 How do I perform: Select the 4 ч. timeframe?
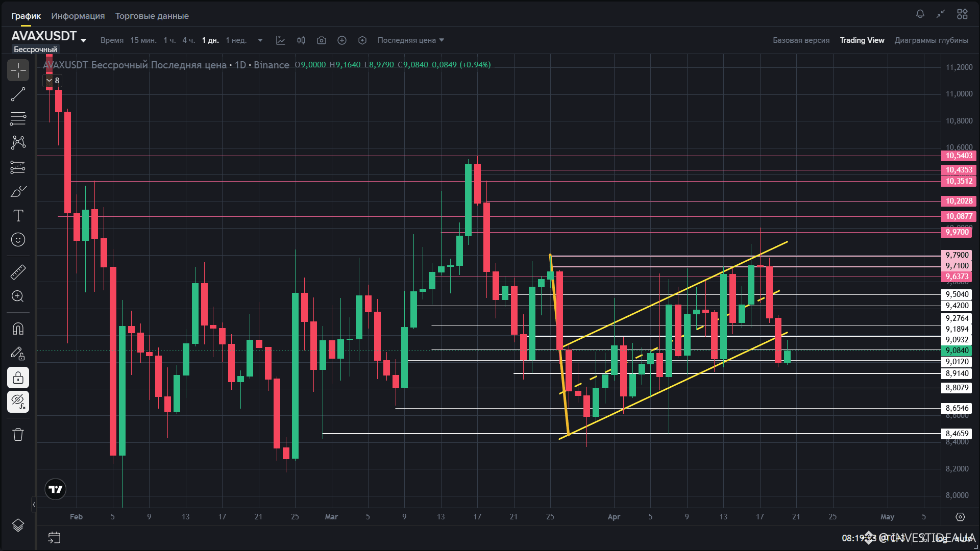pyautogui.click(x=188, y=40)
